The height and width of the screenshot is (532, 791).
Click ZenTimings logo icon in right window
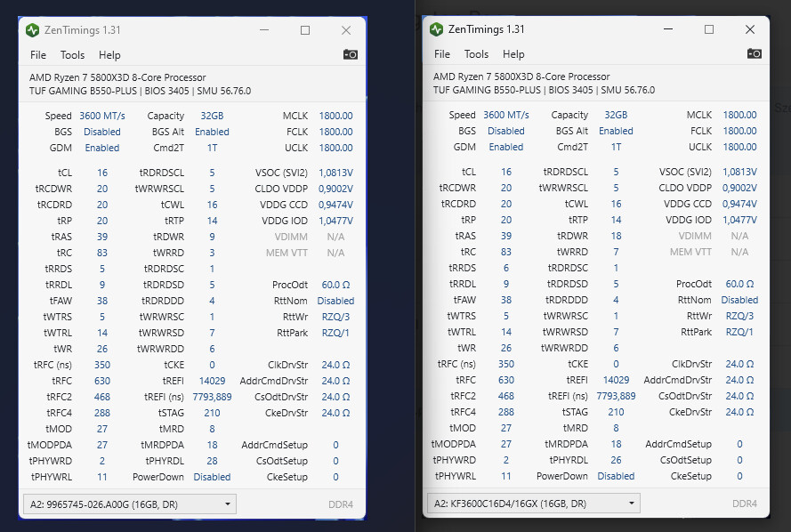436,29
